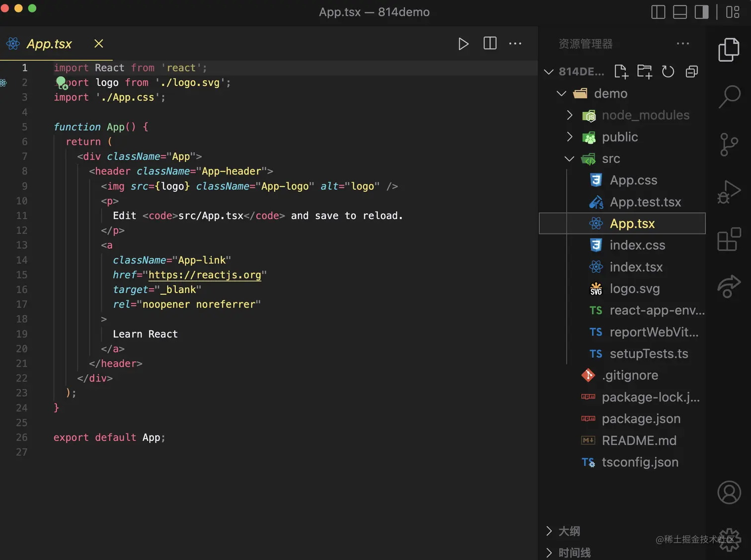Screen dimensions: 751x560
Task: Click the 'export default App;' code line
Action: 109,437
